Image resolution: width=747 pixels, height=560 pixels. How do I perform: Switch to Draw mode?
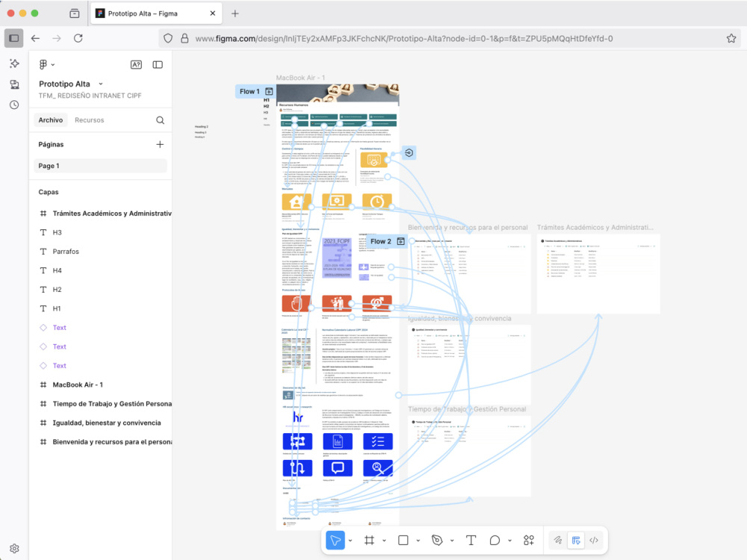pyautogui.click(x=558, y=540)
